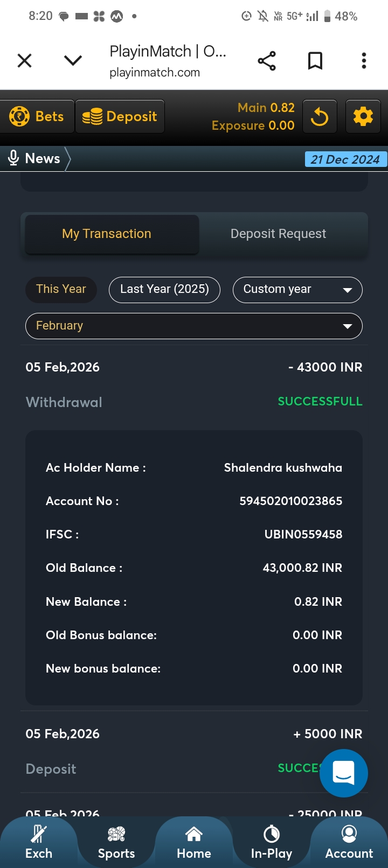Open the February month dropdown

(x=194, y=326)
